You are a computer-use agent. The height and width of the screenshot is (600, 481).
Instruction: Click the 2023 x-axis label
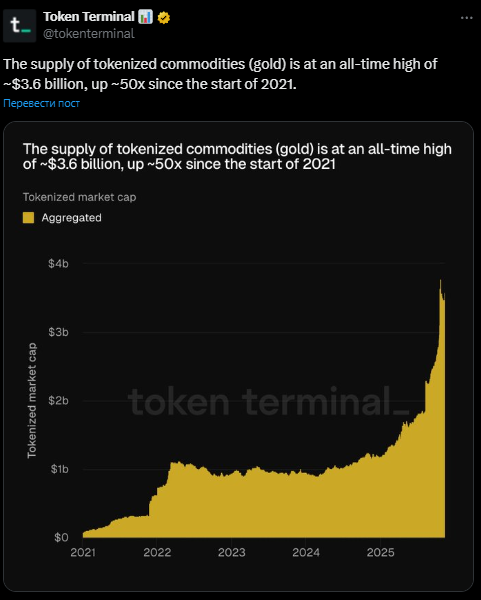point(232,552)
